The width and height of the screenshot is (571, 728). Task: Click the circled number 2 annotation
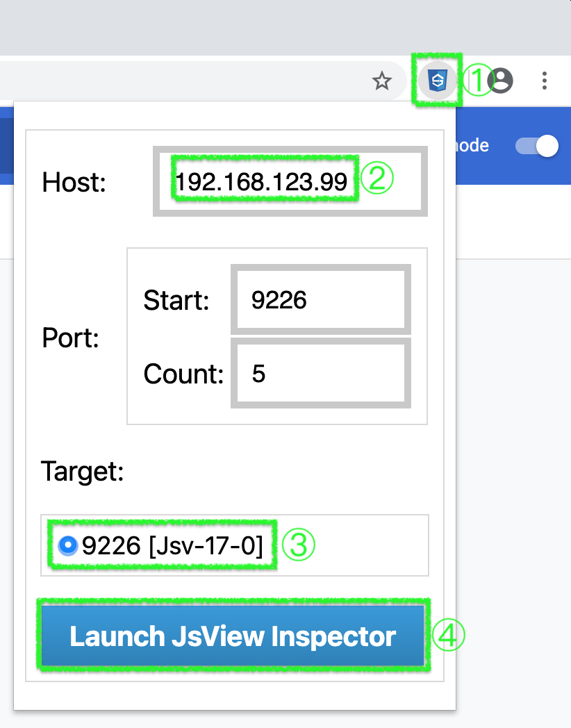tap(378, 179)
